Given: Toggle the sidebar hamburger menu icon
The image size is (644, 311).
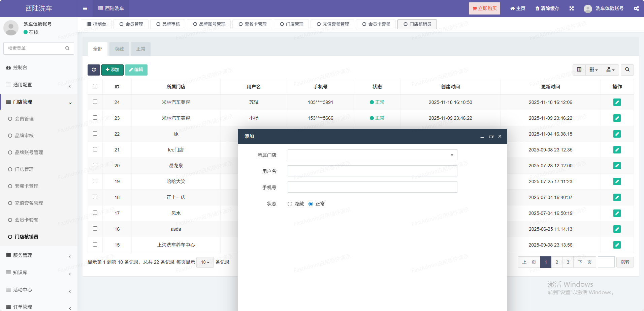Looking at the screenshot, I should pos(85,8).
